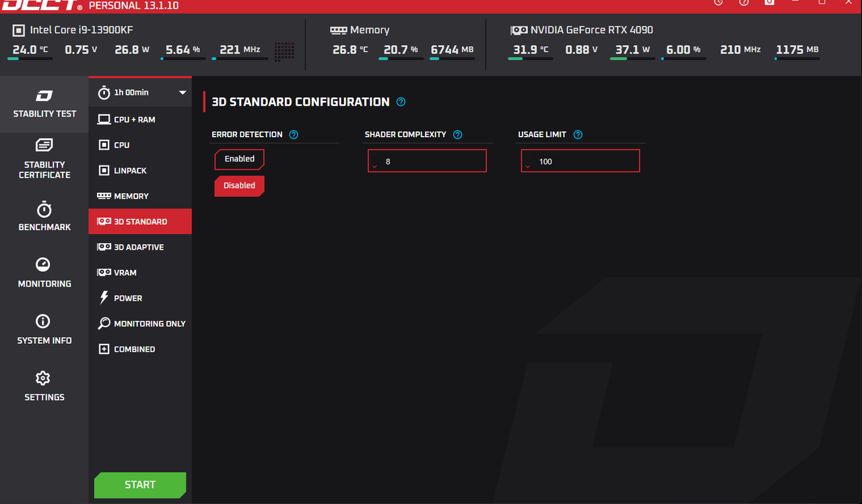Click the GPU power bar under 37.1 W
The image size is (862, 504).
(632, 59)
